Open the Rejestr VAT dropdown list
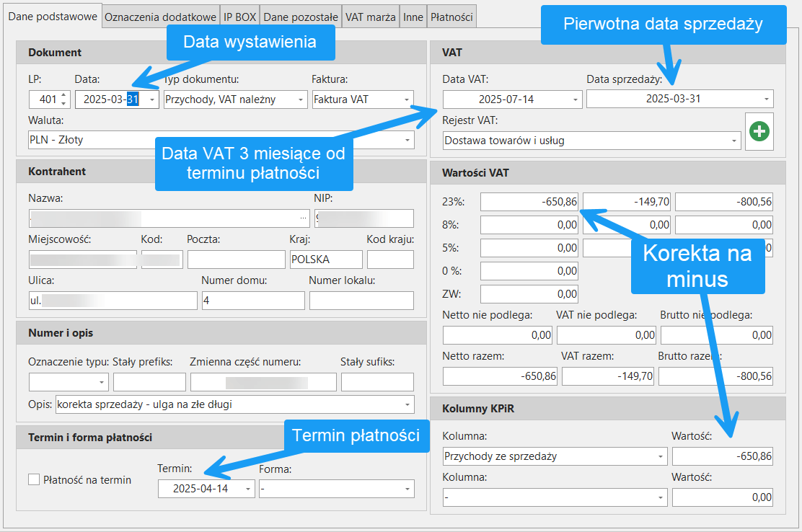The width and height of the screenshot is (802, 532). 733,141
